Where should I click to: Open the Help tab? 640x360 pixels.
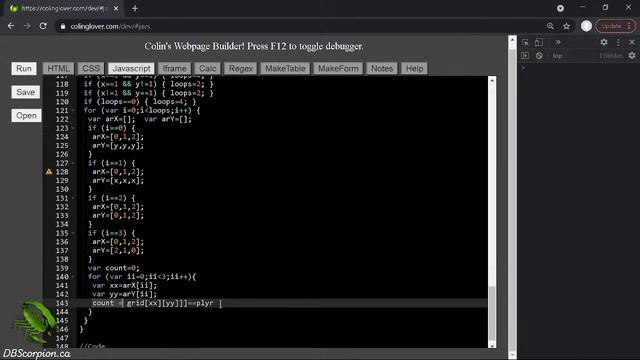[x=414, y=69]
